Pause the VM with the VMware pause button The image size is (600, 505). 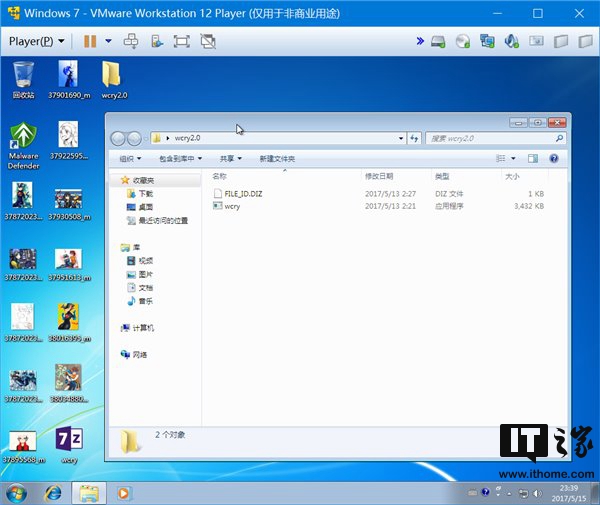[90, 41]
